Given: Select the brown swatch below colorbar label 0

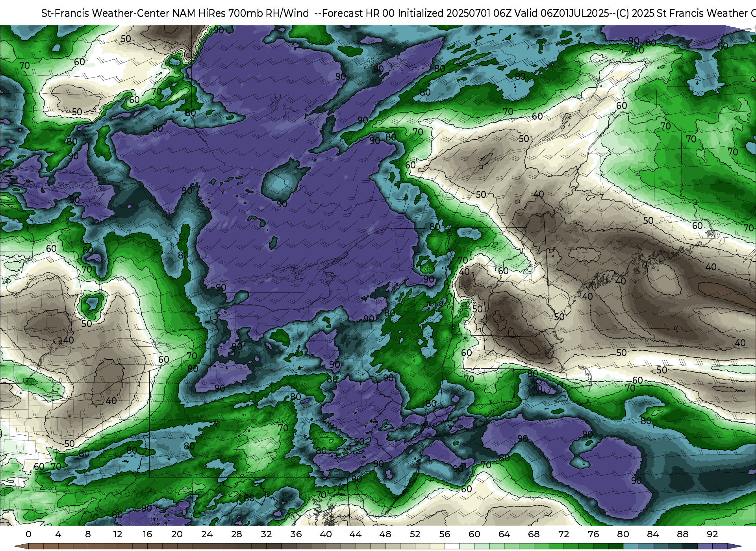Looking at the screenshot, I should (36, 546).
